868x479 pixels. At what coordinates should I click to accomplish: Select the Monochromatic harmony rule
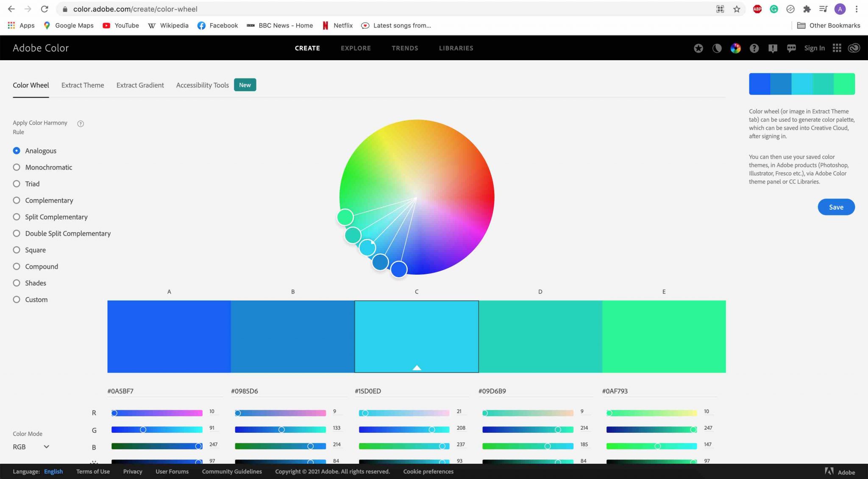(x=17, y=167)
